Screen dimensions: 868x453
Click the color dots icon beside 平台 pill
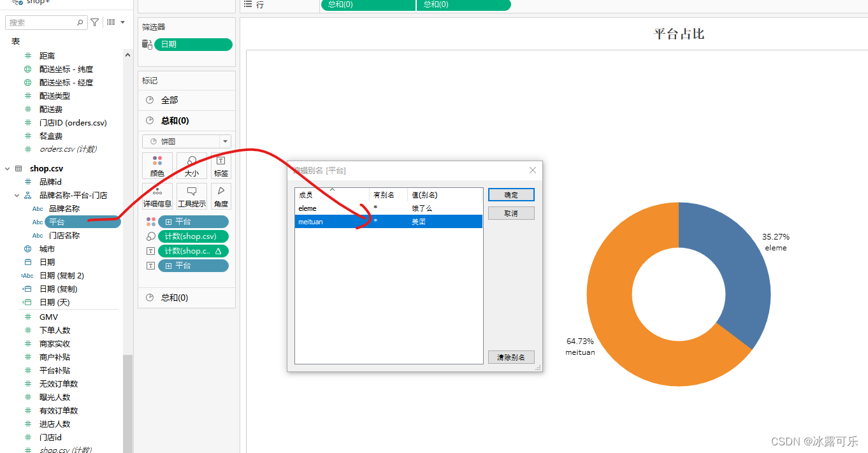[151, 222]
